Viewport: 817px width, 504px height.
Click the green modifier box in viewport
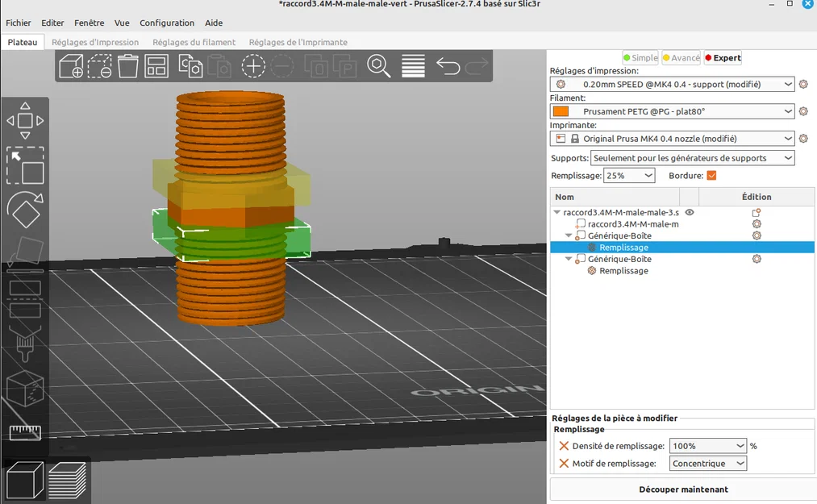pyautogui.click(x=231, y=237)
